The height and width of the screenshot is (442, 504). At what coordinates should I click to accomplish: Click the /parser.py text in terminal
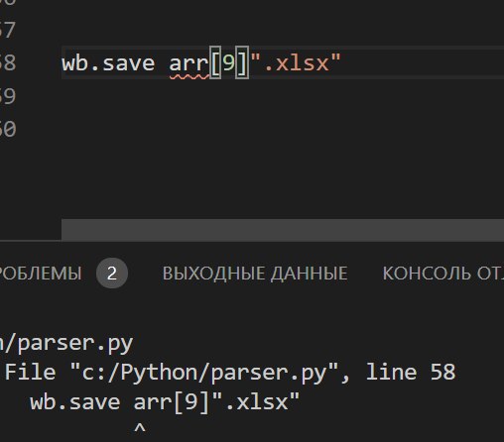[66, 344]
